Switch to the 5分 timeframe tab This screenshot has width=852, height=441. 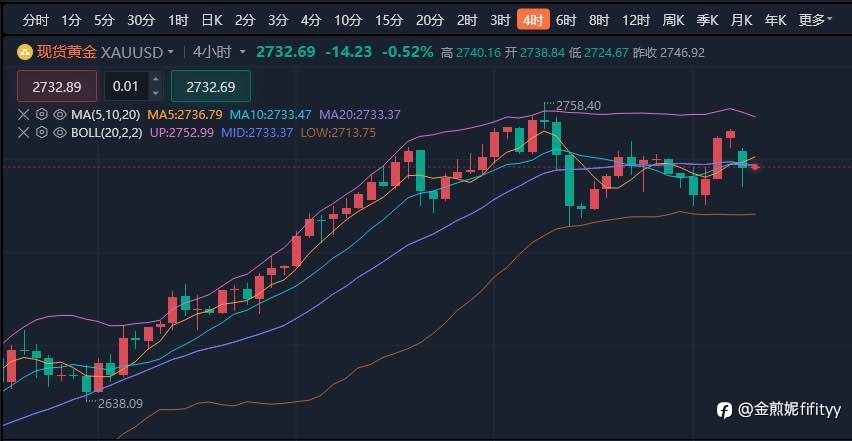point(104,21)
